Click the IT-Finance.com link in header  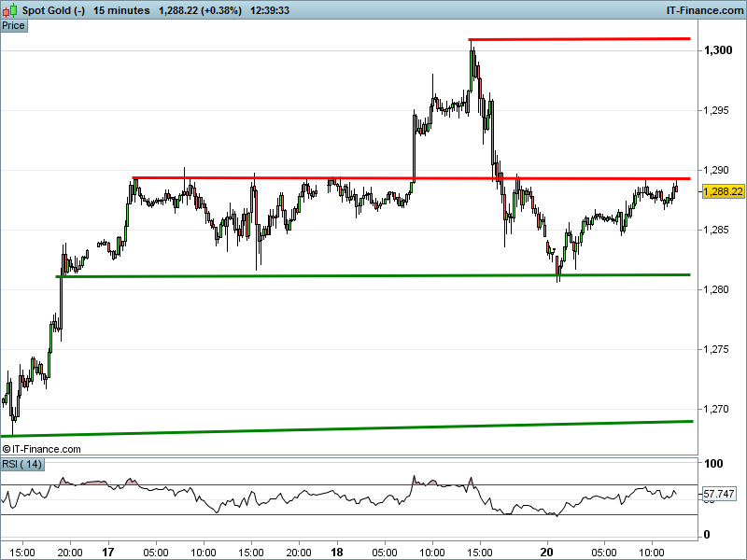tap(704, 10)
